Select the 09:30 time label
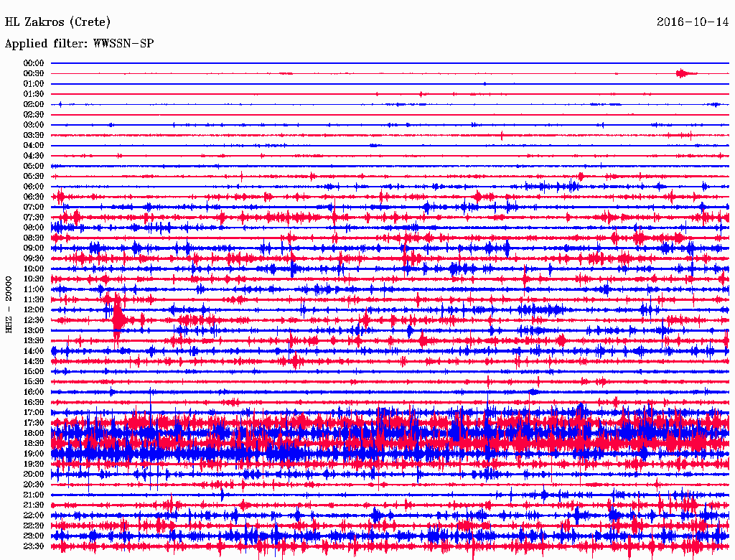The height and width of the screenshot is (560, 735). coord(34,259)
